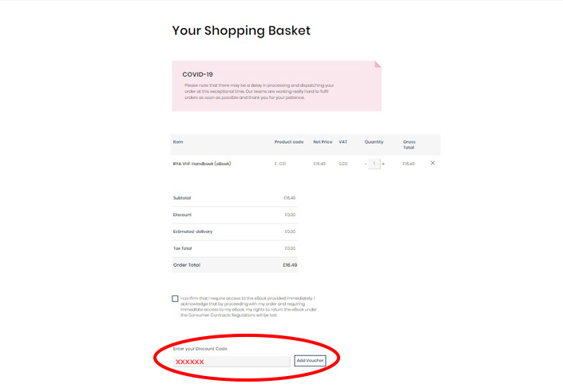Click the Net Price column header
The height and width of the screenshot is (392, 563).
click(x=323, y=142)
